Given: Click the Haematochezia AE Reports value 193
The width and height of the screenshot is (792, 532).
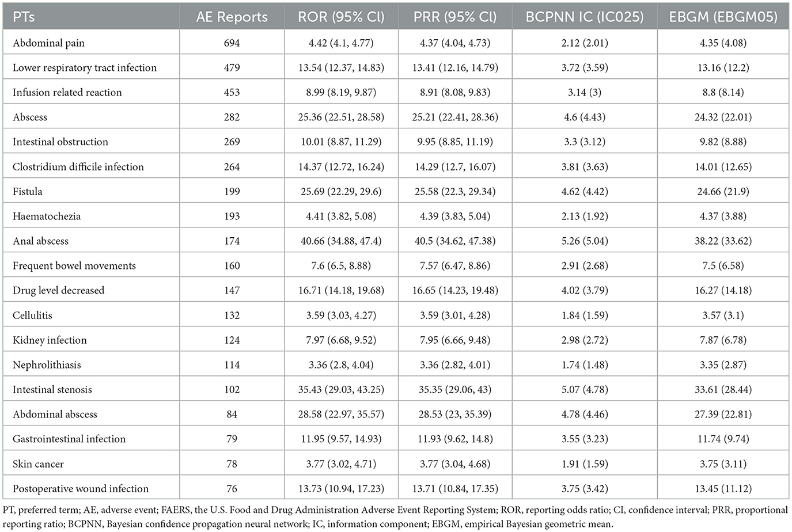Looking at the screenshot, I should 232,216.
